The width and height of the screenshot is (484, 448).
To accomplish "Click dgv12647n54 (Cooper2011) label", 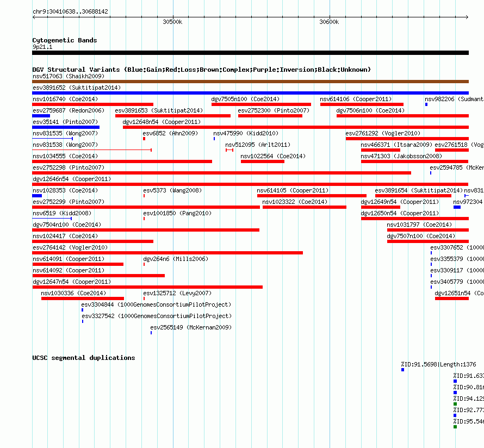I will click(72, 282).
